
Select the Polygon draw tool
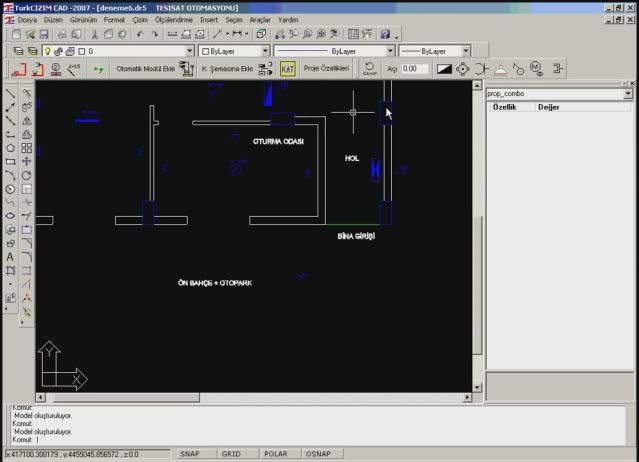coord(11,148)
